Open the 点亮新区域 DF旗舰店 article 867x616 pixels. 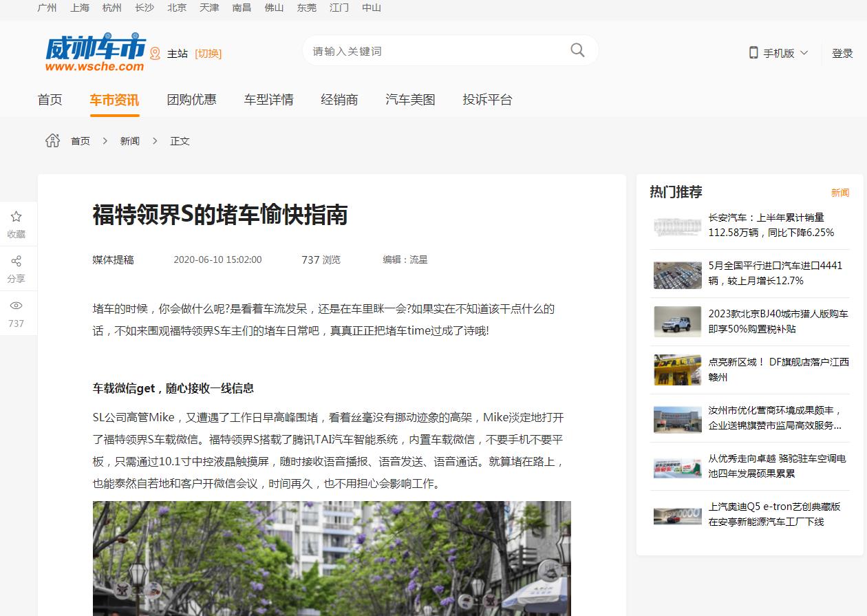(x=779, y=370)
